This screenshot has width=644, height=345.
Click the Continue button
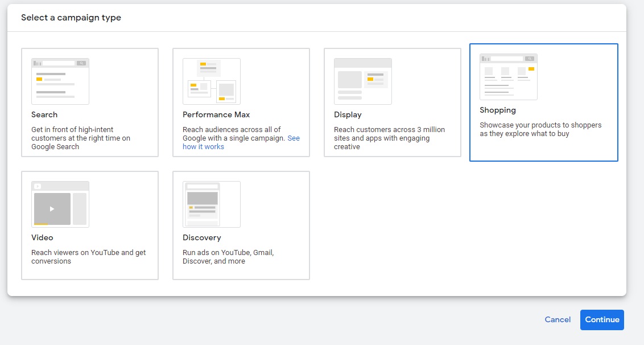pos(602,320)
